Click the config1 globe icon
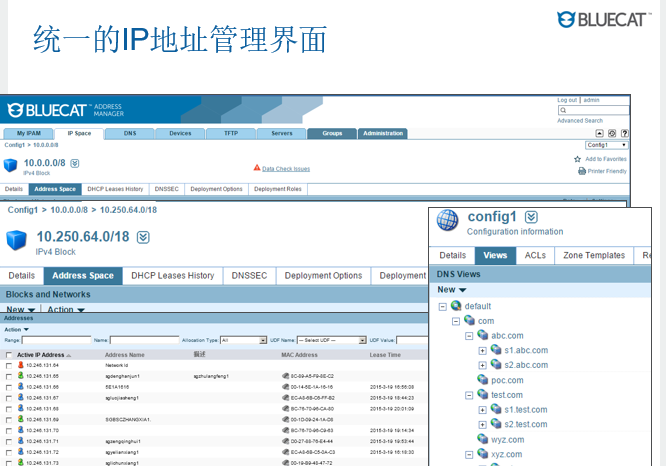 tap(449, 219)
